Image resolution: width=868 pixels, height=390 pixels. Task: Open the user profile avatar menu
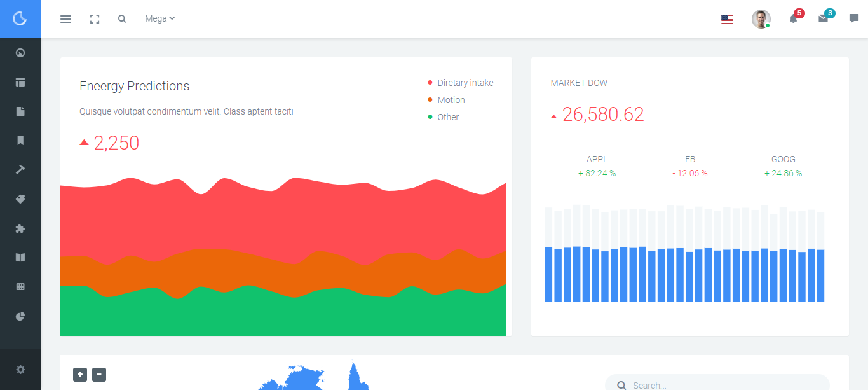[761, 19]
